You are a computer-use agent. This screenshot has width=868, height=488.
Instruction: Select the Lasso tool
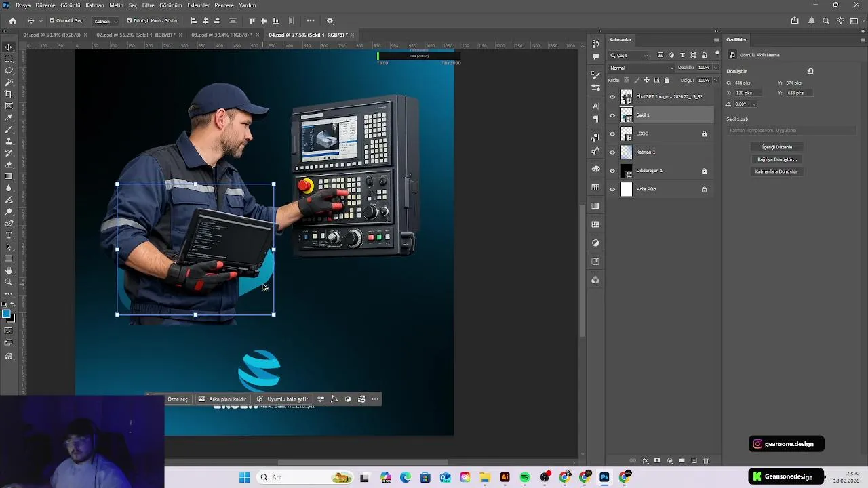tap(9, 70)
